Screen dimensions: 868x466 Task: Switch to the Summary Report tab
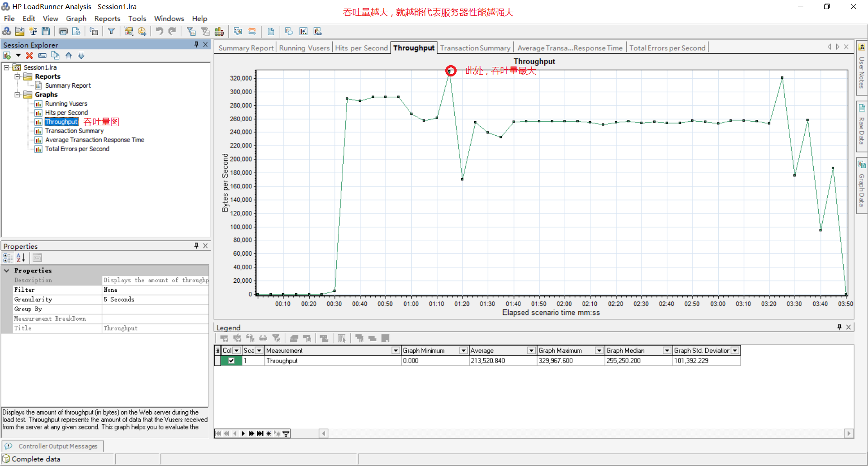(x=246, y=48)
